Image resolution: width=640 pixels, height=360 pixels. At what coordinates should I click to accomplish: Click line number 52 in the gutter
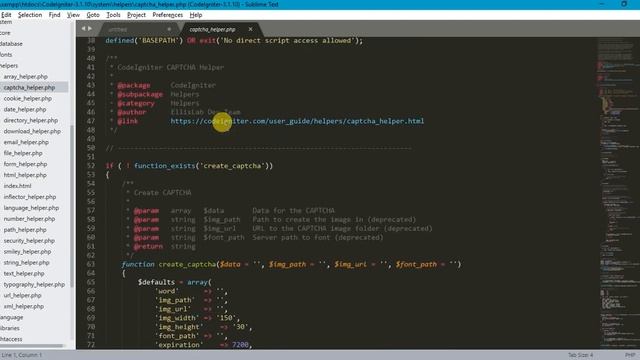coord(91,166)
